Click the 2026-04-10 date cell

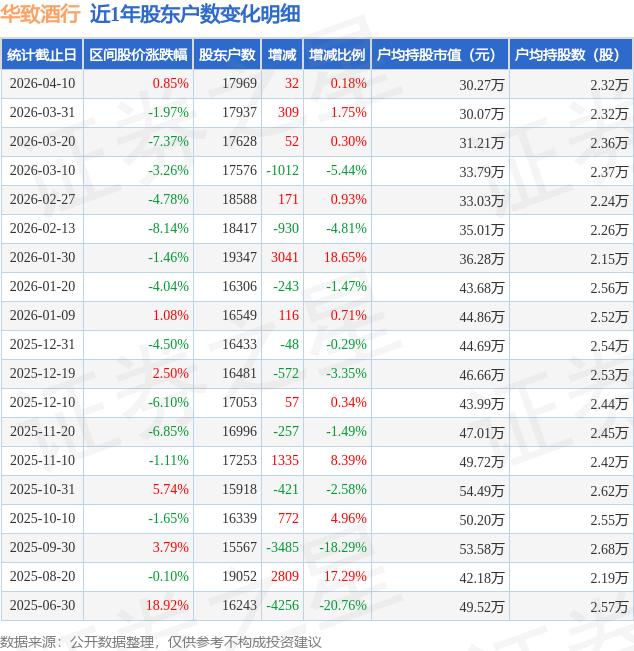point(42,84)
